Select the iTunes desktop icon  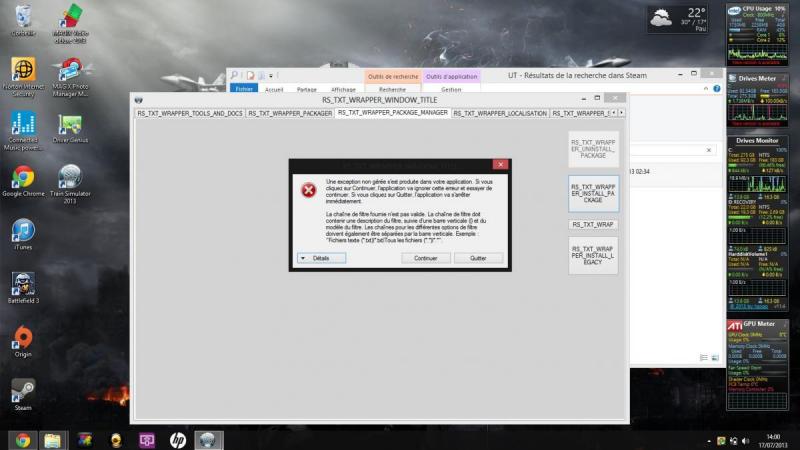(x=23, y=234)
